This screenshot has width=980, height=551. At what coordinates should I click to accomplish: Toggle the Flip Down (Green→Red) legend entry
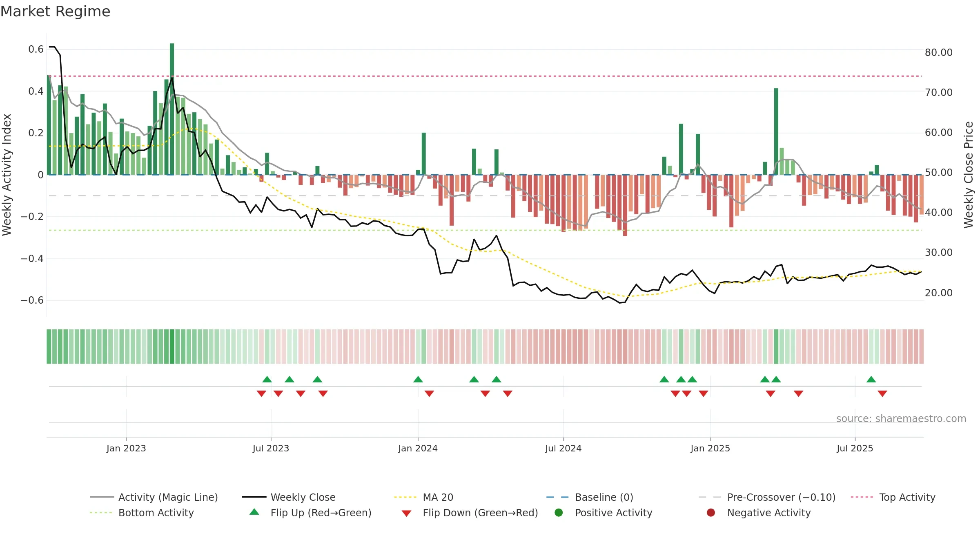pyautogui.click(x=470, y=513)
